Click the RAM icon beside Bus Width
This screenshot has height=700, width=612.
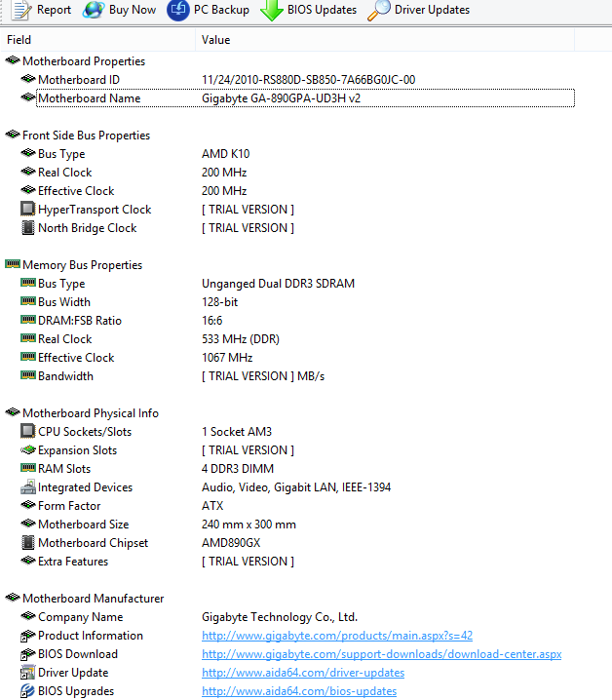tap(28, 301)
